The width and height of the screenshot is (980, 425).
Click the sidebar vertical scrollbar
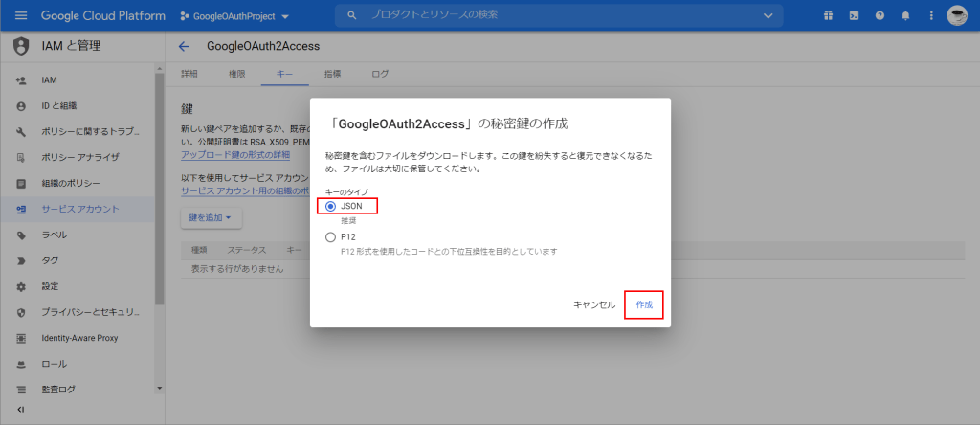160,188
